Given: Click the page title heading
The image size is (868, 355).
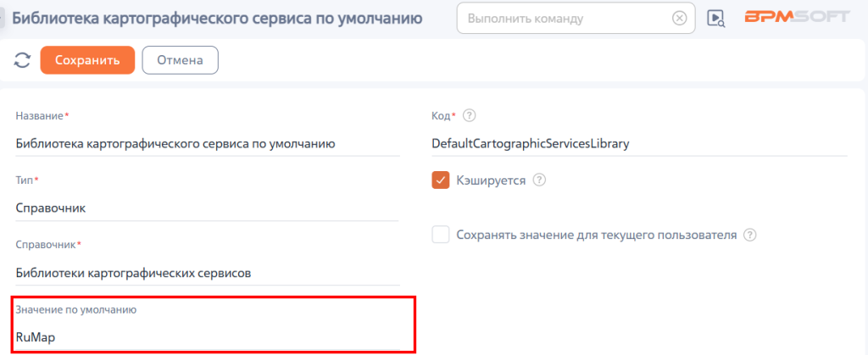Looking at the screenshot, I should 218,19.
